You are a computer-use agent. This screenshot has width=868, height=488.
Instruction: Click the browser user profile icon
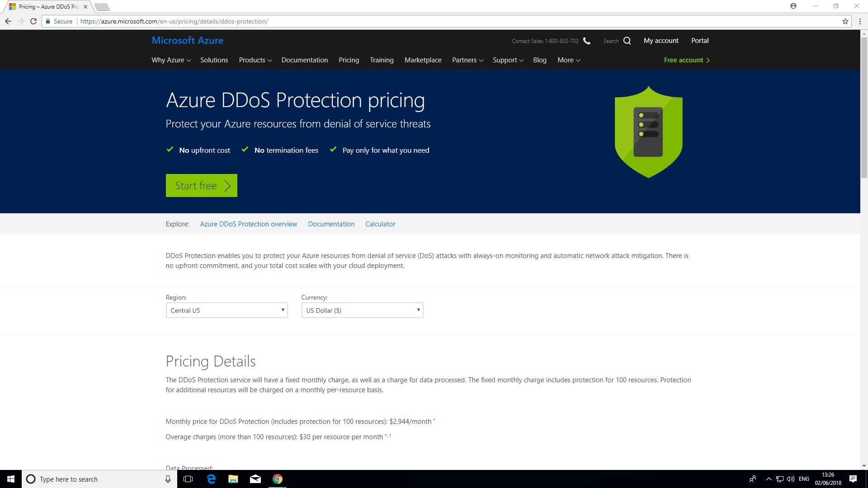click(793, 6)
